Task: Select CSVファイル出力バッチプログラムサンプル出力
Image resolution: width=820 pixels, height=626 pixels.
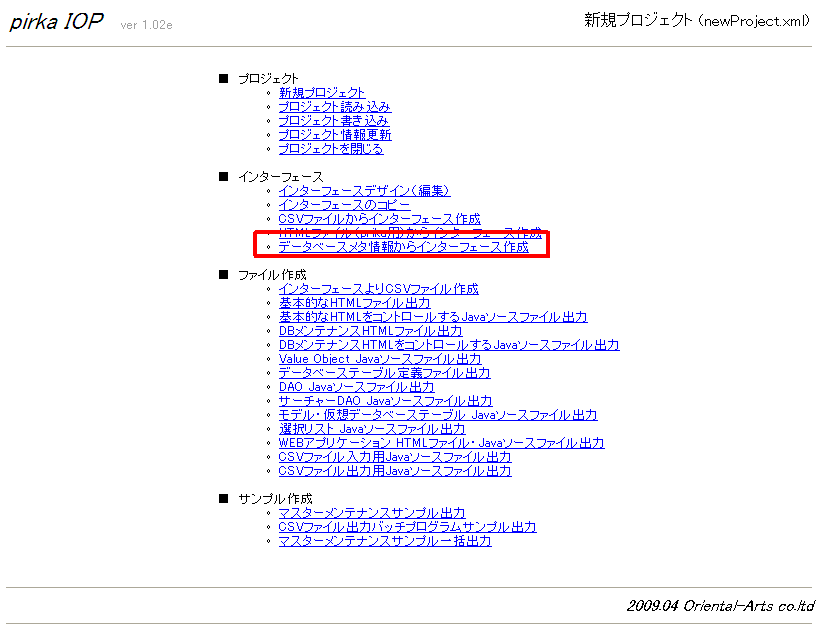Action: 407,527
